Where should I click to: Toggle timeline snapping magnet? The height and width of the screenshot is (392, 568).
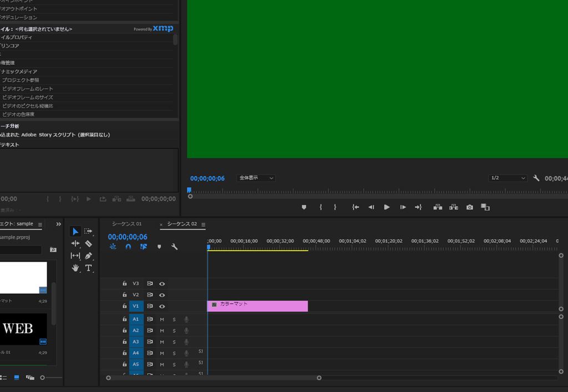pos(128,247)
